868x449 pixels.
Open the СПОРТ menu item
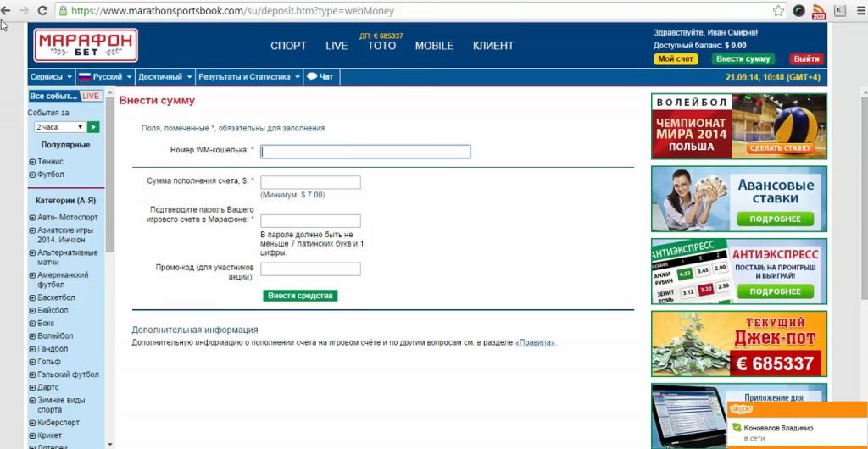coord(288,46)
